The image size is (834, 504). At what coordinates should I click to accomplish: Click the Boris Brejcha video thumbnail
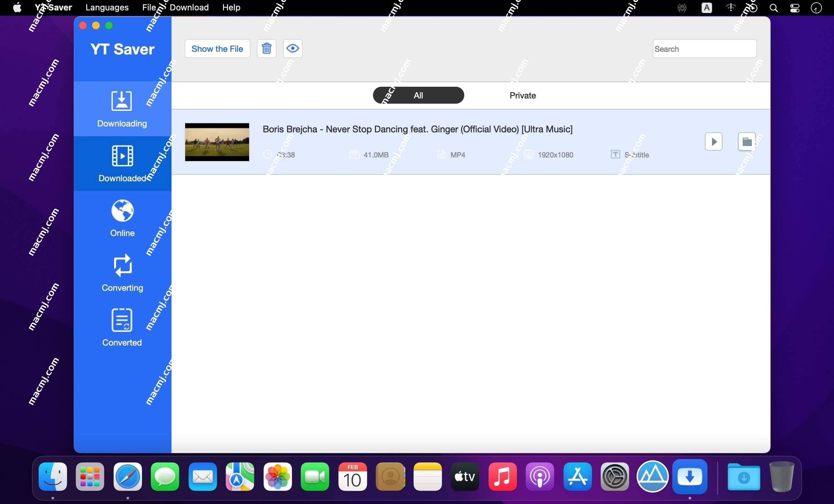point(217,142)
